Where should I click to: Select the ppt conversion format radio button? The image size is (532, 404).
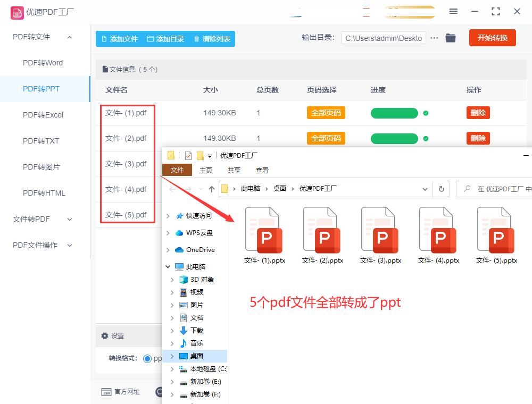coord(147,359)
